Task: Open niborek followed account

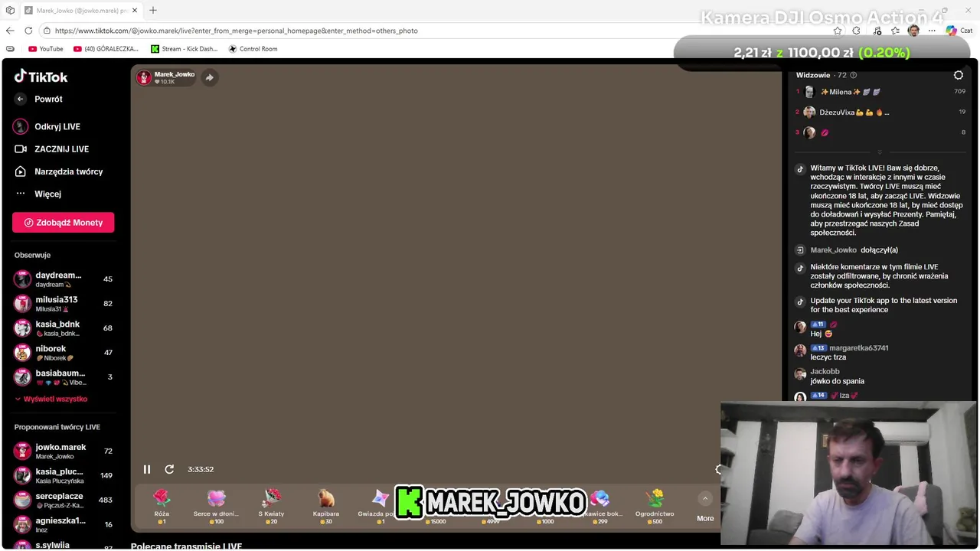Action: (x=64, y=353)
